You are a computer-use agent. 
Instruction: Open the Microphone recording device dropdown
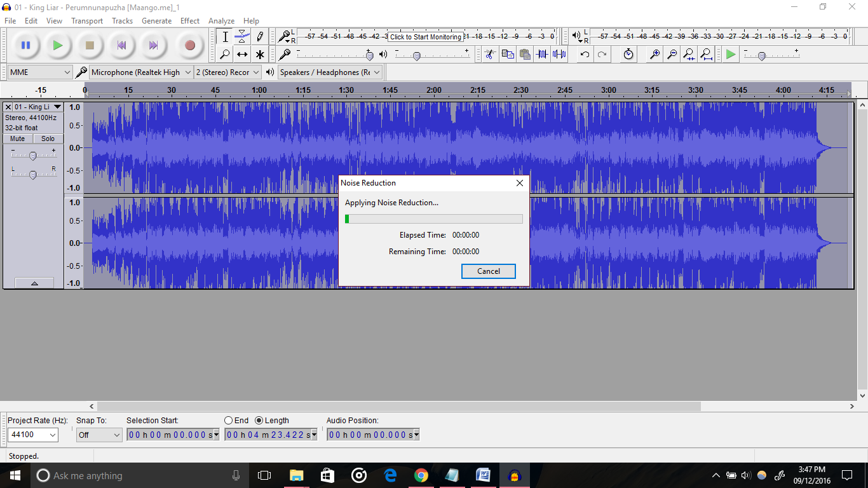pos(141,72)
